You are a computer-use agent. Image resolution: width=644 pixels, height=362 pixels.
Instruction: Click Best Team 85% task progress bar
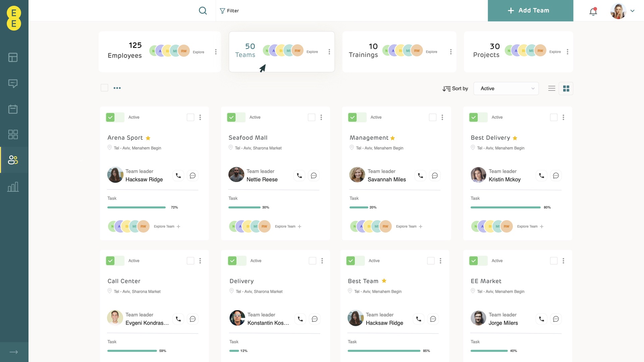click(384, 351)
